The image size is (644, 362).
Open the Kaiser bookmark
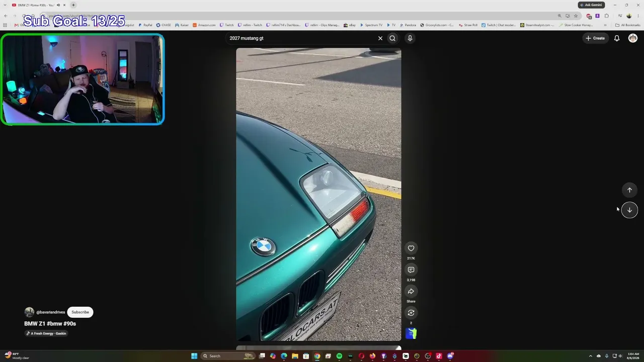pyautogui.click(x=182, y=25)
